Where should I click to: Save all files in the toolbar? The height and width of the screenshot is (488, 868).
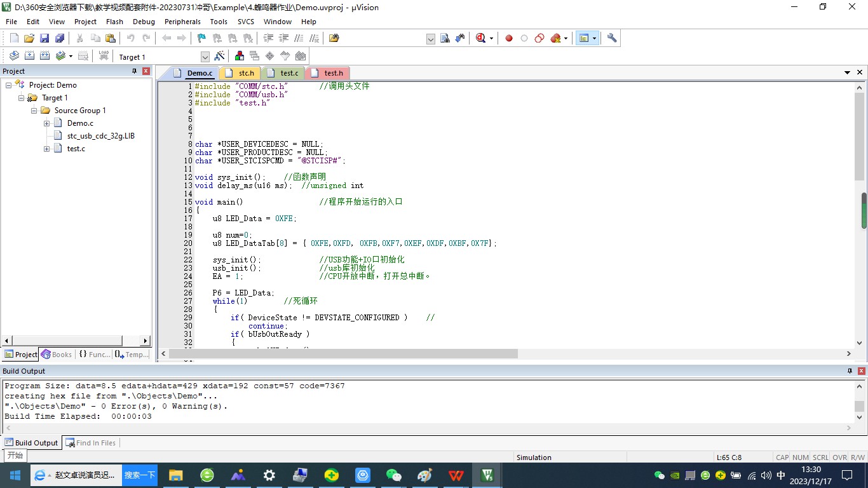coord(60,38)
